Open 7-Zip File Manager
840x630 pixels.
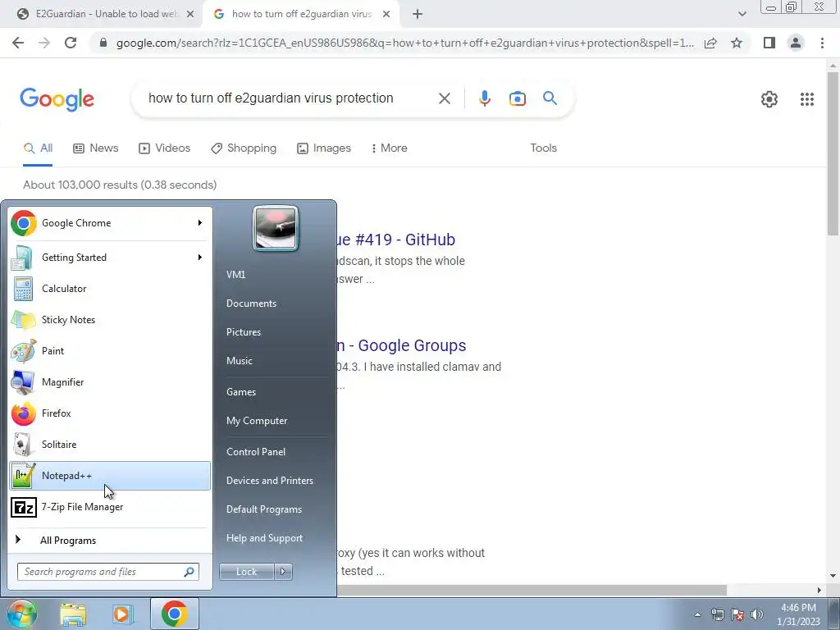[x=110, y=507]
